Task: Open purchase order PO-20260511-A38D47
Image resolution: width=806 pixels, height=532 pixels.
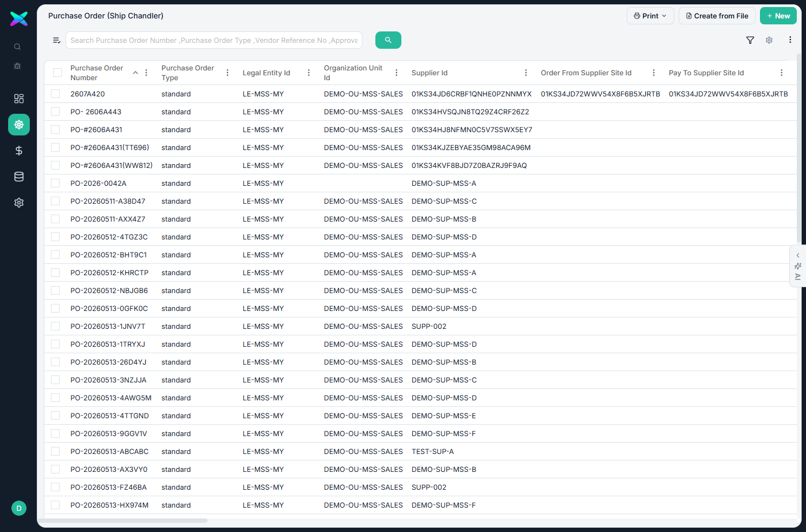Action: coord(108,201)
